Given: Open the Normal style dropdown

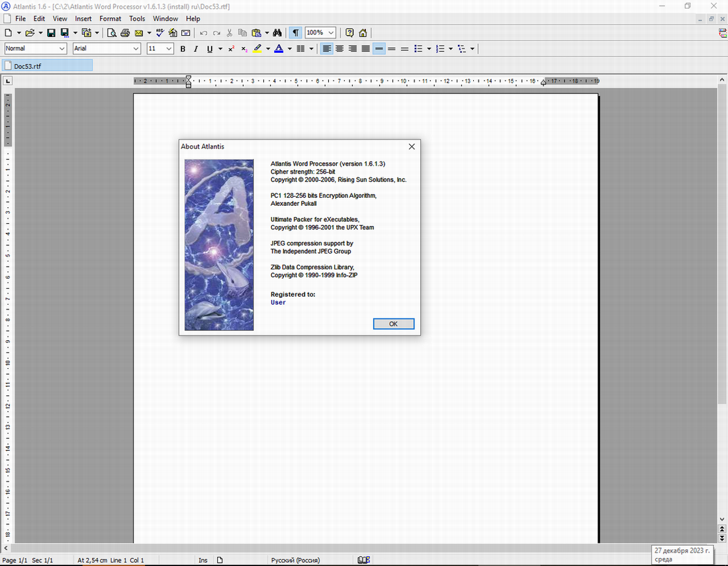Looking at the screenshot, I should [x=62, y=49].
